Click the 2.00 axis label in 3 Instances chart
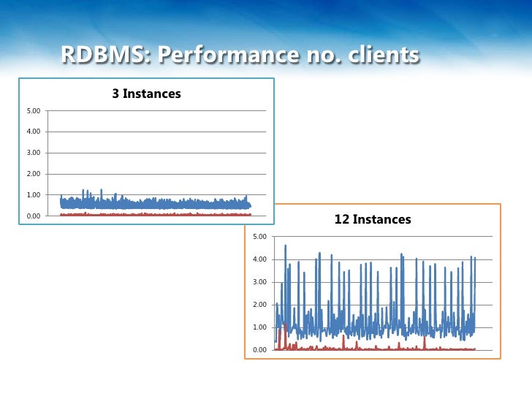This screenshot has height=399, width=532. coord(34,174)
